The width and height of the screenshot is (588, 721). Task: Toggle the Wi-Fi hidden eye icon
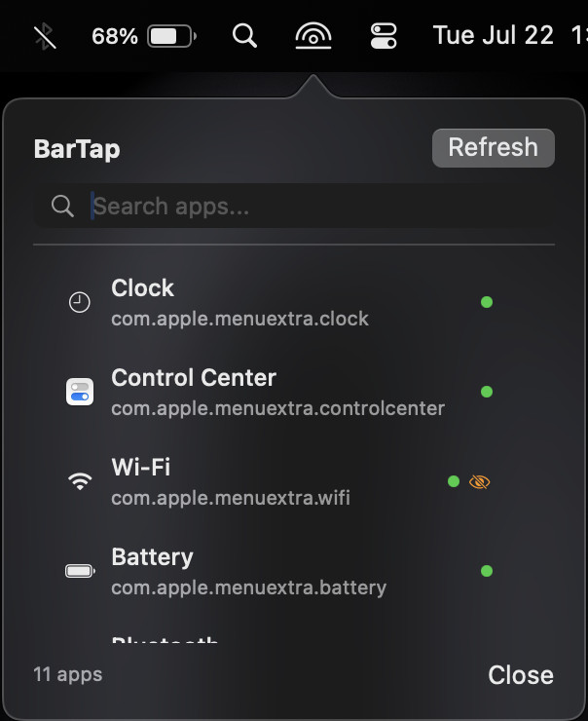479,481
